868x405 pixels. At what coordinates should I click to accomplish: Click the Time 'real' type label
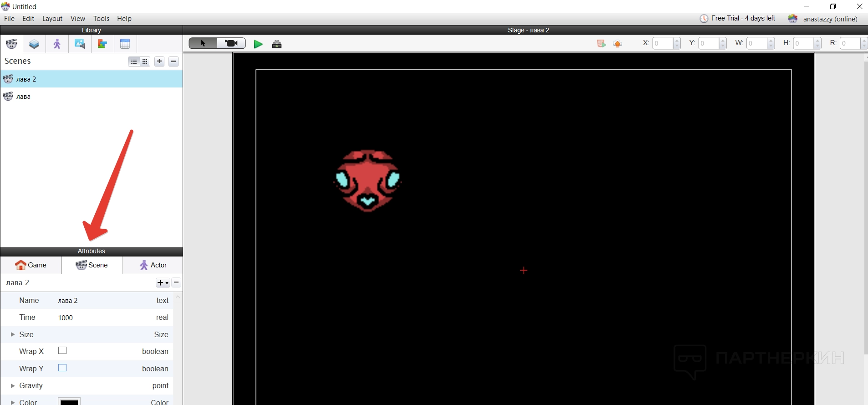tap(162, 317)
